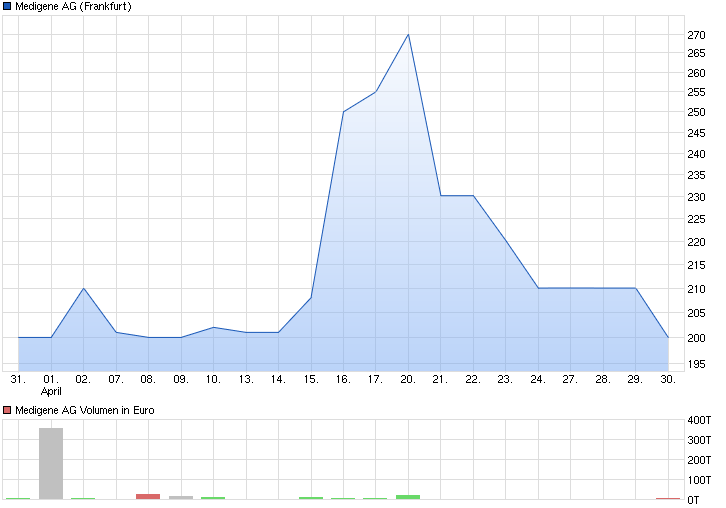Click the y-axis price label '220'

coord(696,242)
